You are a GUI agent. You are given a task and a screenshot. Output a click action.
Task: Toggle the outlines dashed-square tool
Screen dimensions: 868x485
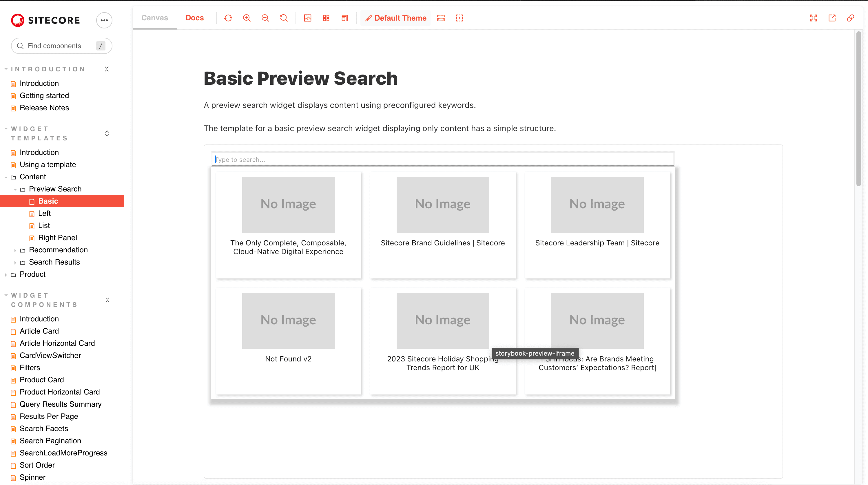tap(459, 18)
